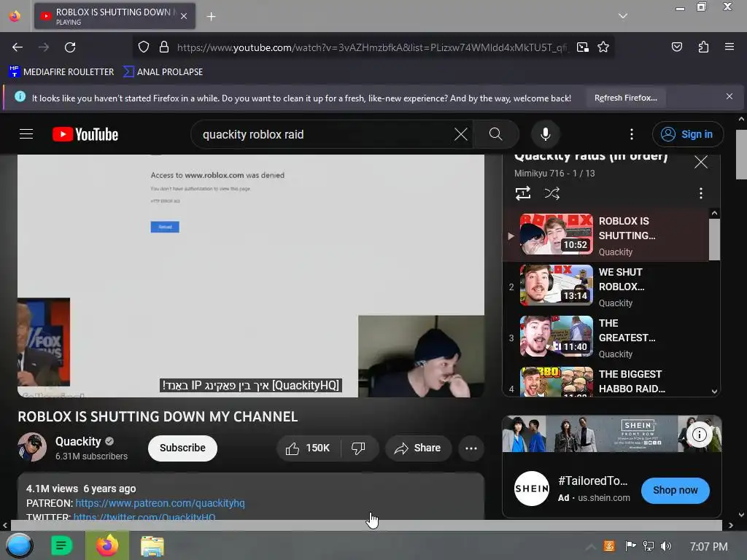Open green notes app on taskbar
Image resolution: width=747 pixels, height=560 pixels.
click(x=61, y=545)
